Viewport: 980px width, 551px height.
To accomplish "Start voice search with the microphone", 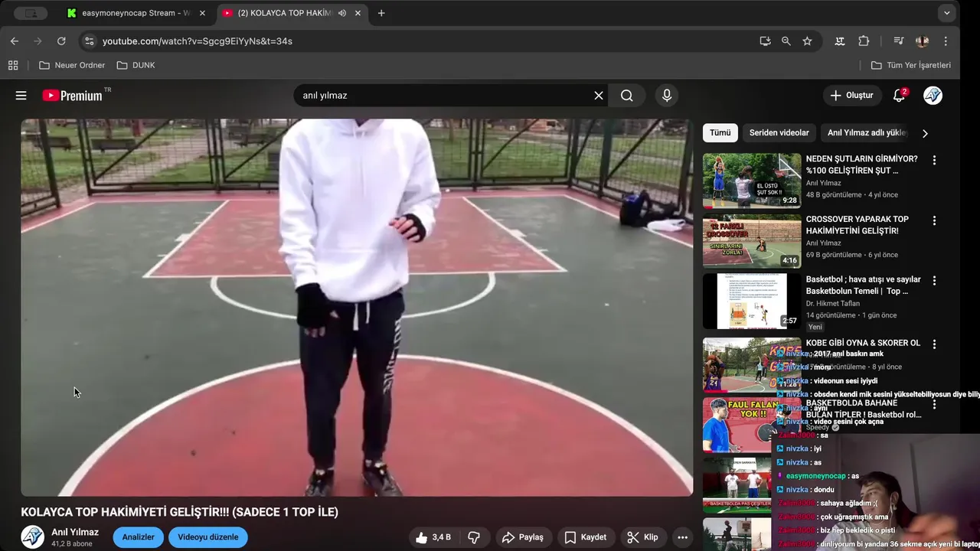I will pyautogui.click(x=667, y=96).
